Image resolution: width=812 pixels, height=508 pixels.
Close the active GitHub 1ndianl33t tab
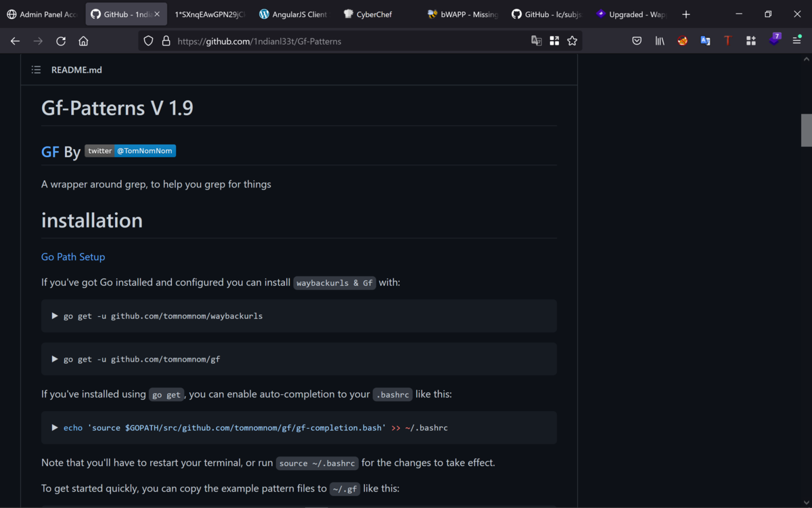pos(158,14)
